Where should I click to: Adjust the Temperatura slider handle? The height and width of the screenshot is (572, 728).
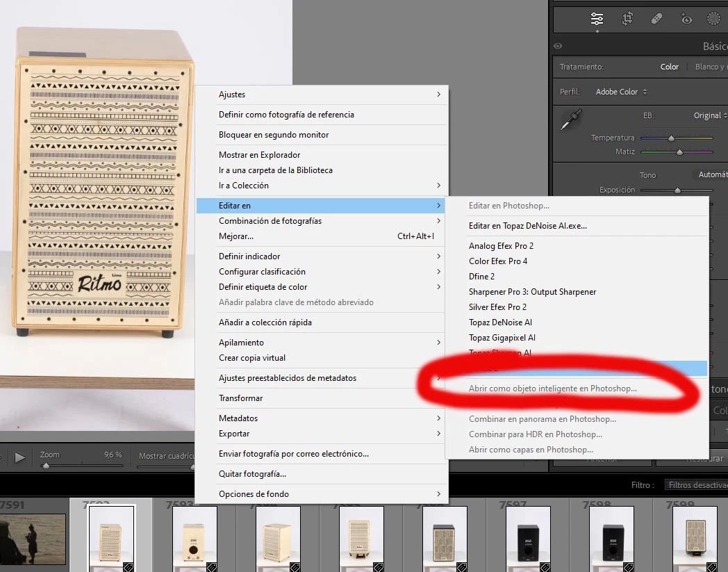pos(671,138)
